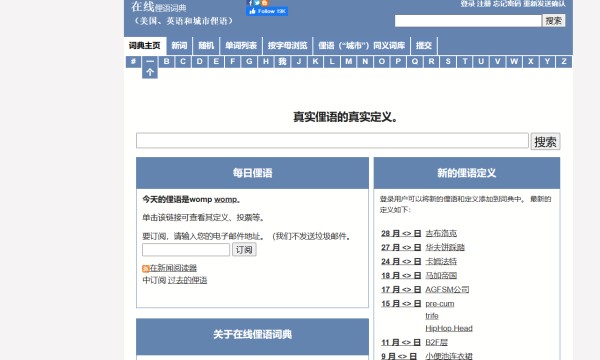This screenshot has width=600, height=360.
Task: Browse slang starting with letter F
Action: (x=233, y=62)
